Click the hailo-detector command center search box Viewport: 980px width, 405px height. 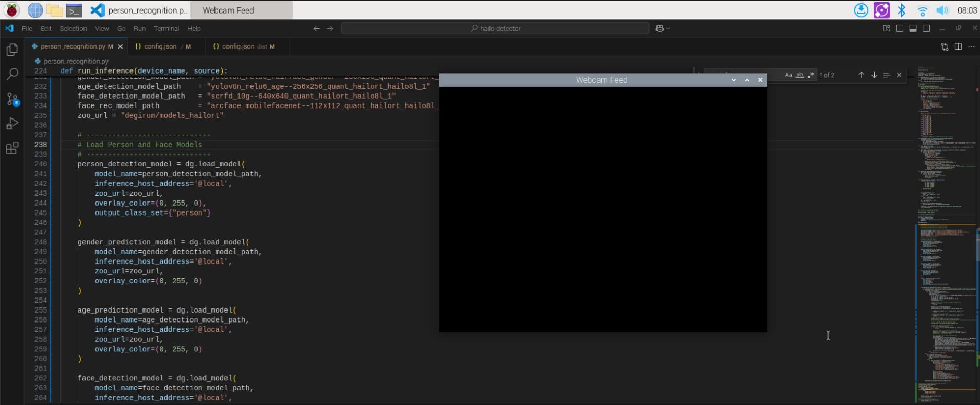(x=495, y=28)
